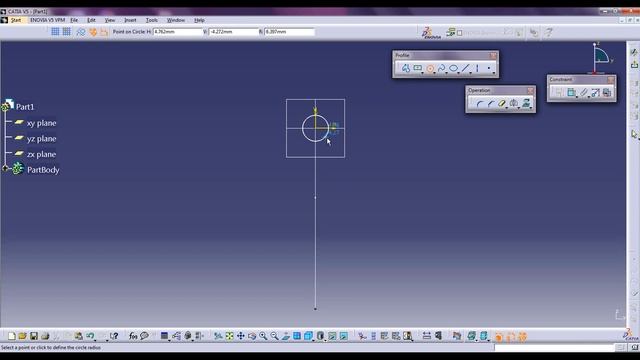Viewport: 640px width, 360px height.
Task: Open Ellipse tool dropdown arrow in Profile
Action: (459, 73)
